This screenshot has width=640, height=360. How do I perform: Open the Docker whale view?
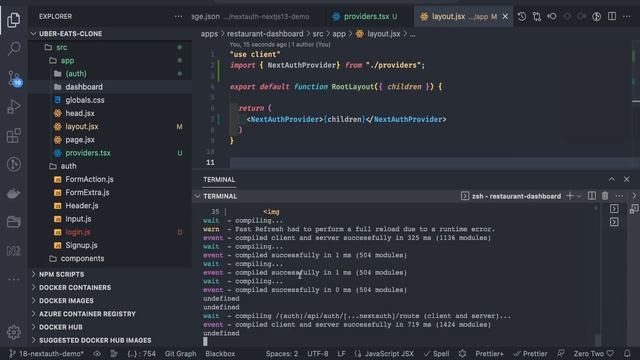(x=13, y=193)
